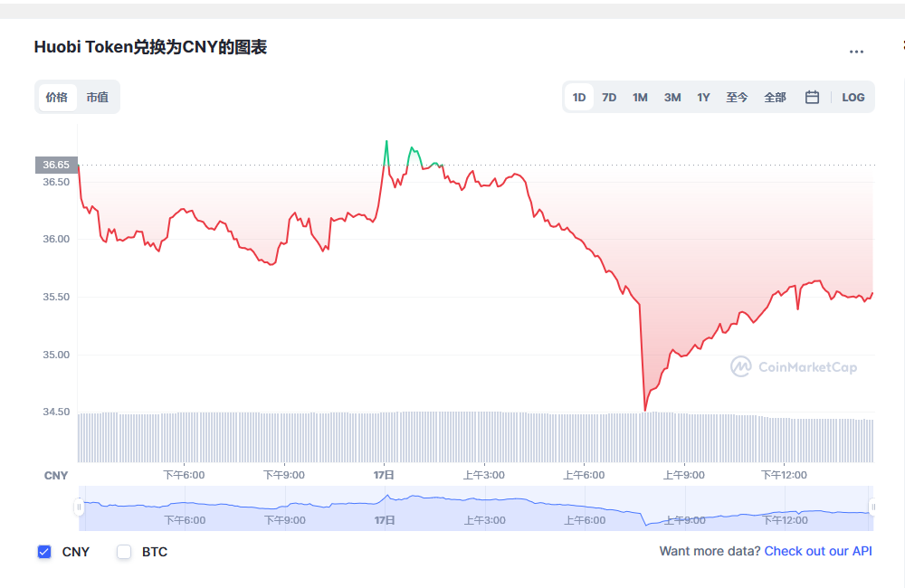
Task: Click the 17日 label on the main x-axis
Action: [384, 475]
